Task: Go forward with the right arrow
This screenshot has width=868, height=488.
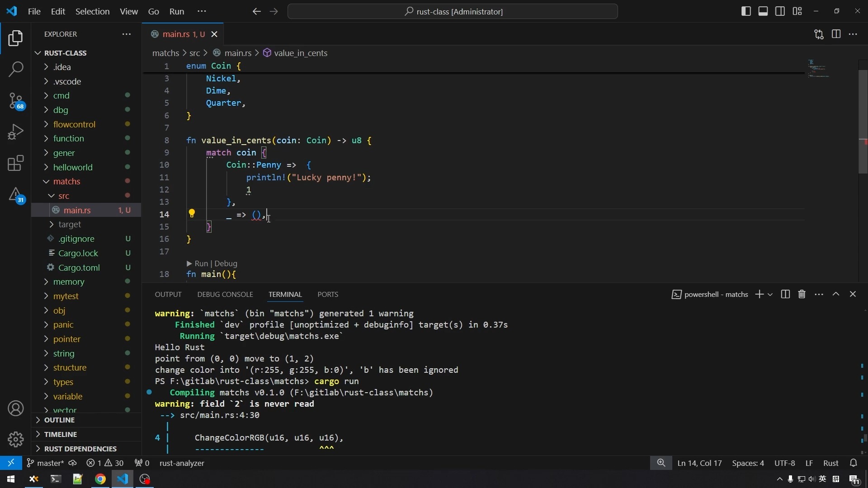Action: click(x=274, y=12)
